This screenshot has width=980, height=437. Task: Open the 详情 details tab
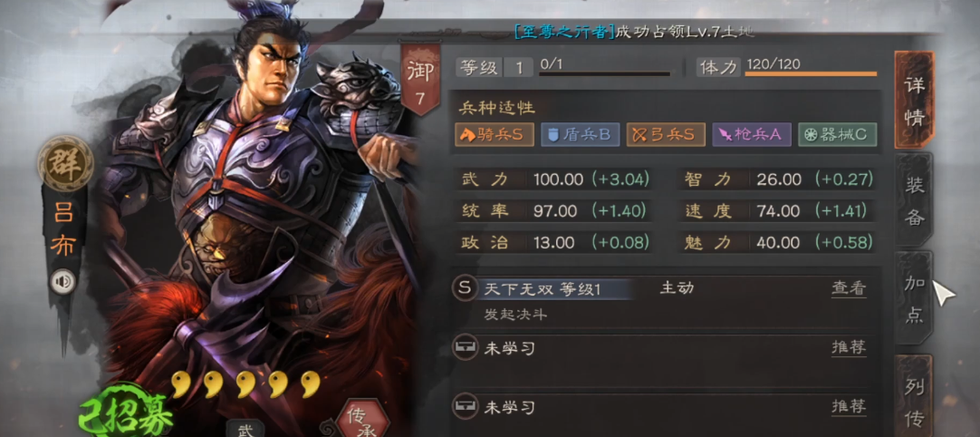point(915,100)
